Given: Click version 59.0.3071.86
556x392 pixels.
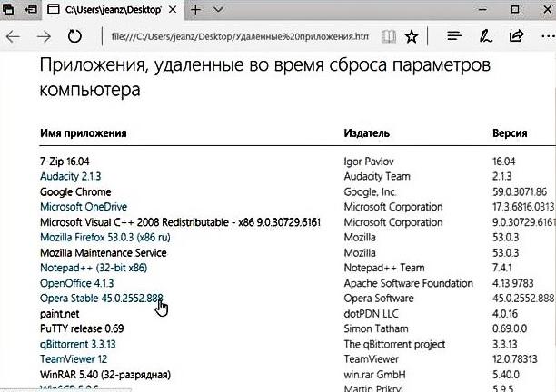Looking at the screenshot, I should point(520,192).
